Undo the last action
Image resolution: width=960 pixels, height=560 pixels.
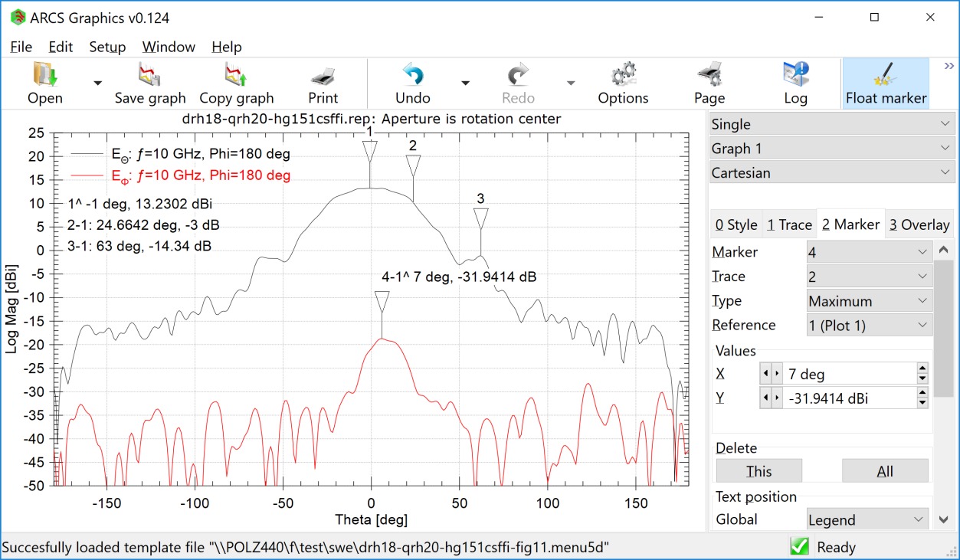tap(412, 76)
